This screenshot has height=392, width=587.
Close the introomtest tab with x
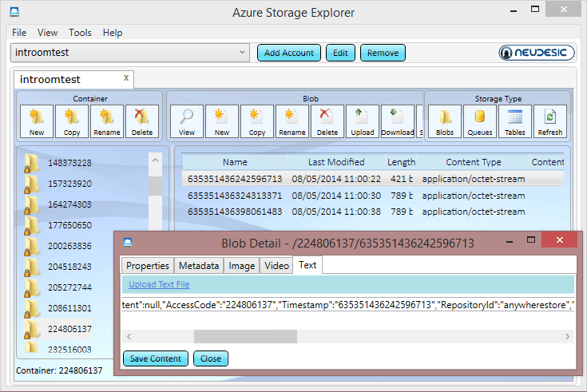pyautogui.click(x=126, y=77)
